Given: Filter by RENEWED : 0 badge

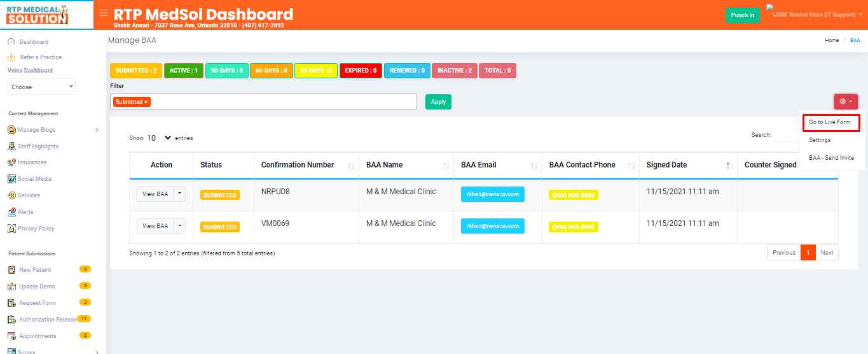Looking at the screenshot, I should [407, 71].
